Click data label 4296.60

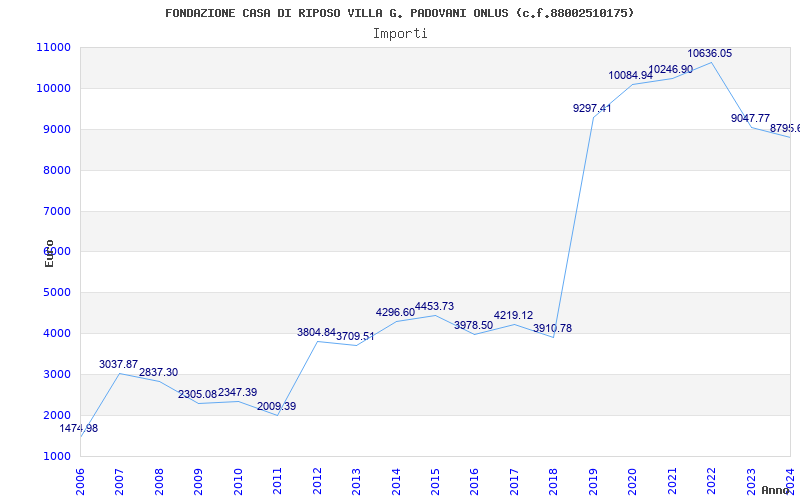click(x=395, y=312)
